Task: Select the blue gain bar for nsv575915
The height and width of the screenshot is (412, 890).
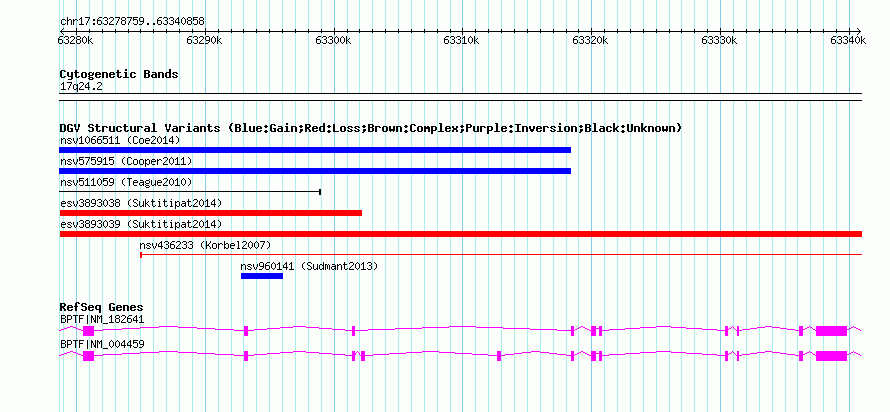Action: 315,171
